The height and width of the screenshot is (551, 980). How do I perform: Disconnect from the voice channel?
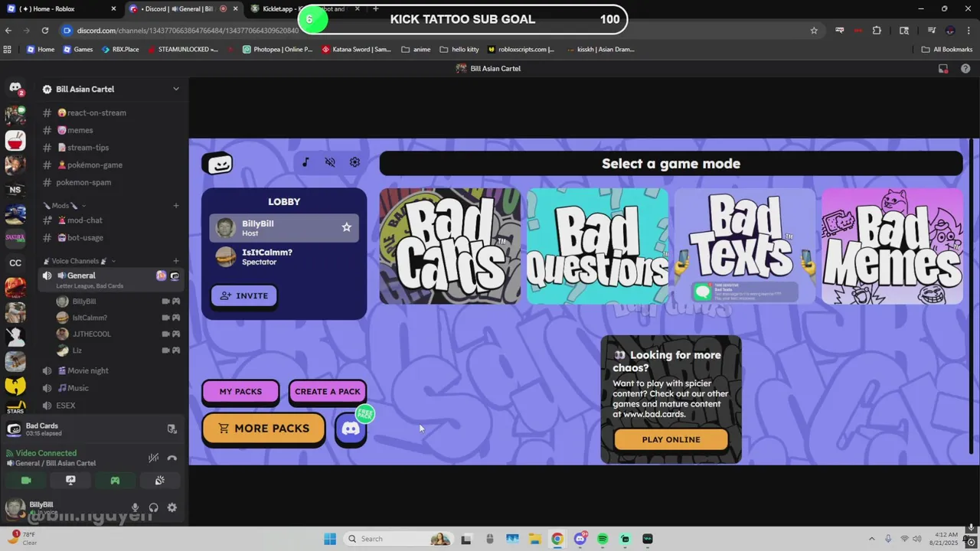coord(172,458)
